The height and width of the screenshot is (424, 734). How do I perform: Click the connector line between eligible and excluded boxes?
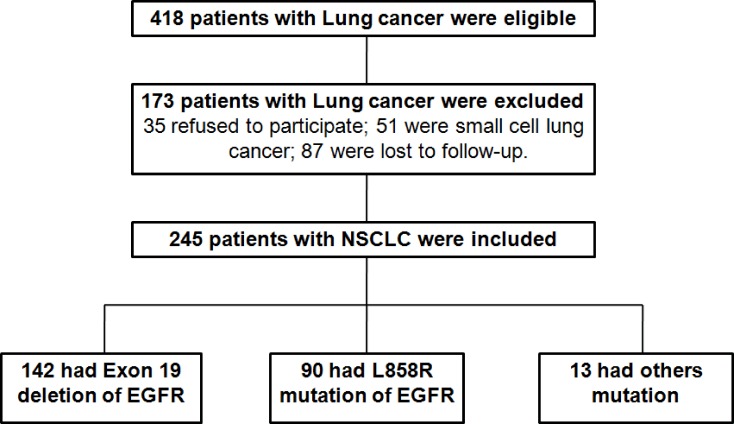(x=367, y=60)
